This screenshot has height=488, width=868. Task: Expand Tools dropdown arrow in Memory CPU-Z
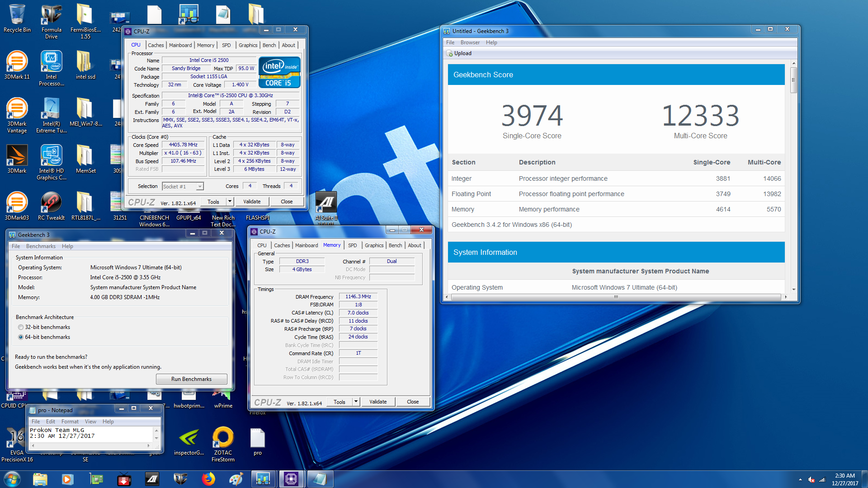(356, 402)
